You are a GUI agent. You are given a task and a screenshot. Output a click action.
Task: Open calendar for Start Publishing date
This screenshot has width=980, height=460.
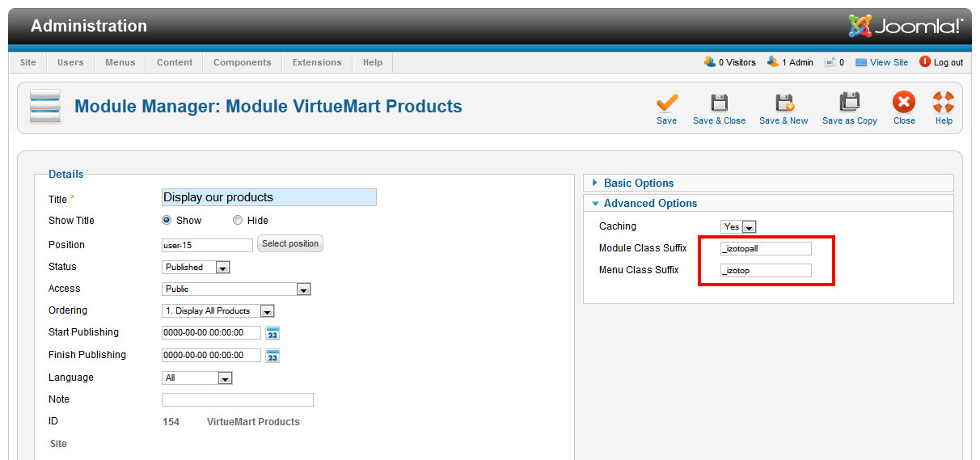(x=272, y=333)
